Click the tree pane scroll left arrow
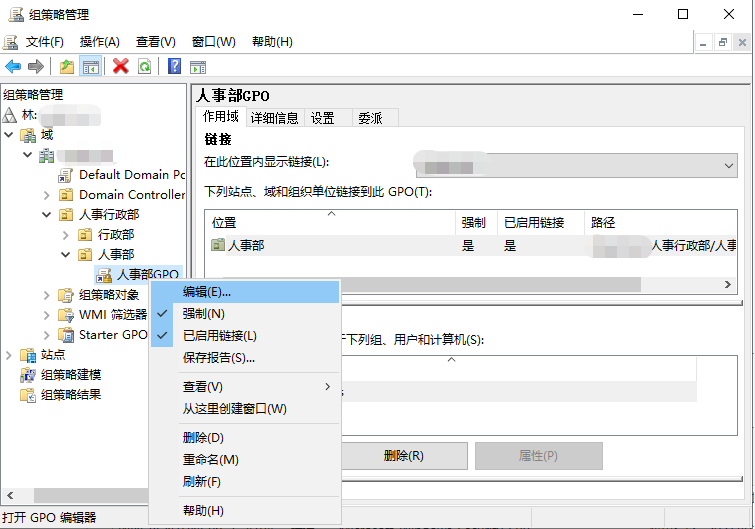755x529 pixels. (x=10, y=495)
